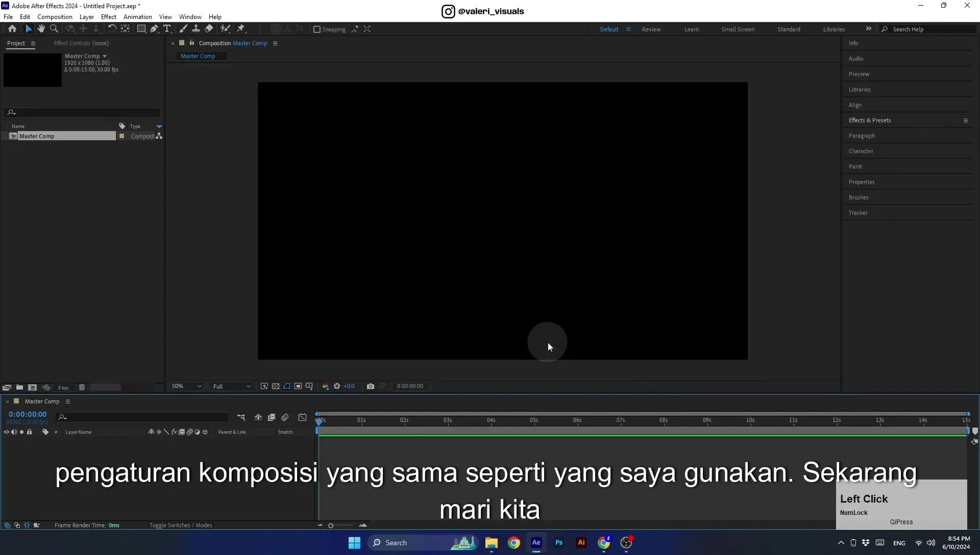The width and height of the screenshot is (980, 555).
Task: Select the Rotation tool
Action: click(x=112, y=29)
